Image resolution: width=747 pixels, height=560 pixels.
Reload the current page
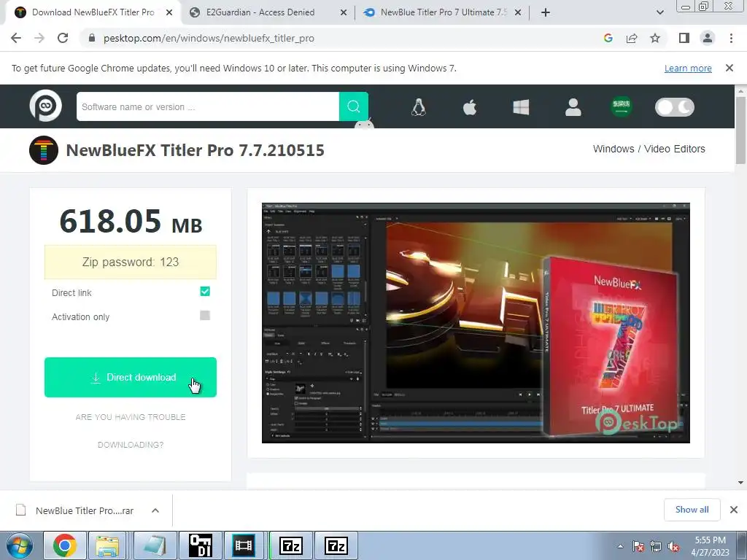(x=63, y=38)
